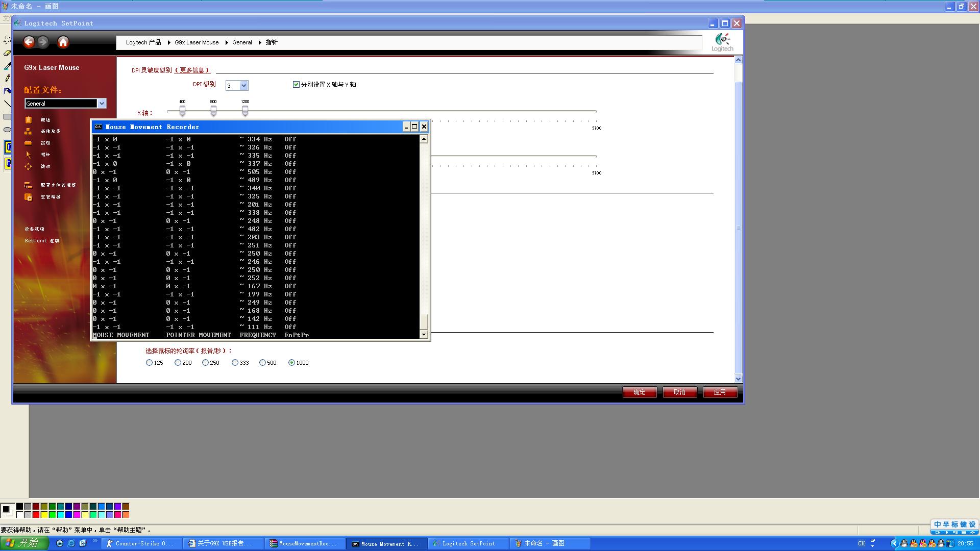Click the 400 DPI X-axis slider thumb
The image size is (980, 551).
pos(182,111)
